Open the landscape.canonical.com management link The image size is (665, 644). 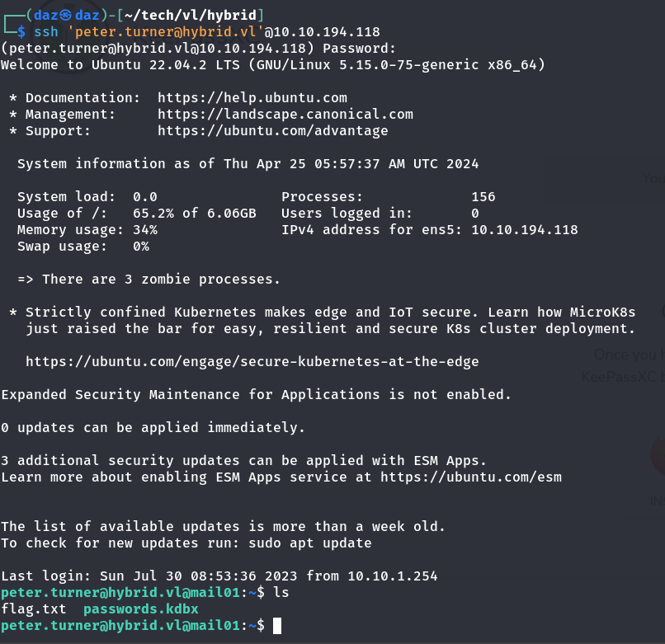(x=285, y=115)
